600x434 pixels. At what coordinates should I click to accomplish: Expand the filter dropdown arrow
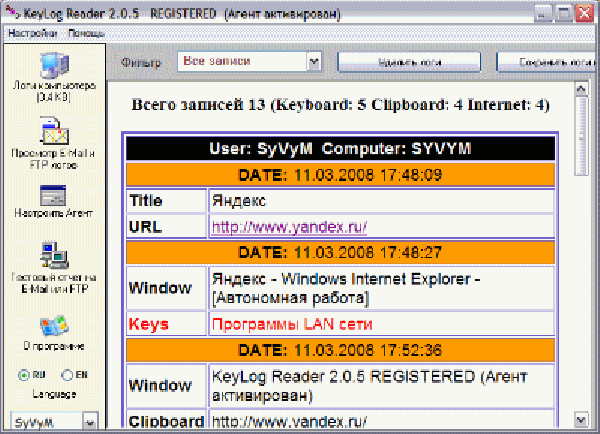coord(314,61)
